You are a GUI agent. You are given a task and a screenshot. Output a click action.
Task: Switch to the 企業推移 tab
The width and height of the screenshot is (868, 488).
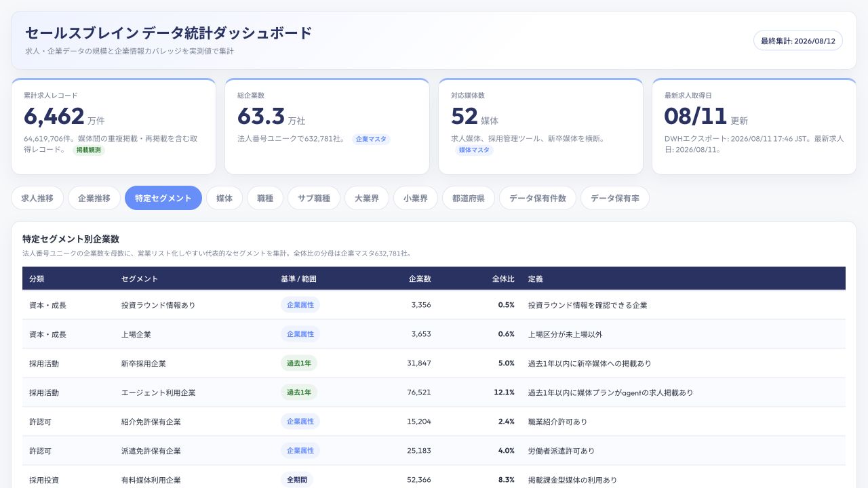coord(94,198)
